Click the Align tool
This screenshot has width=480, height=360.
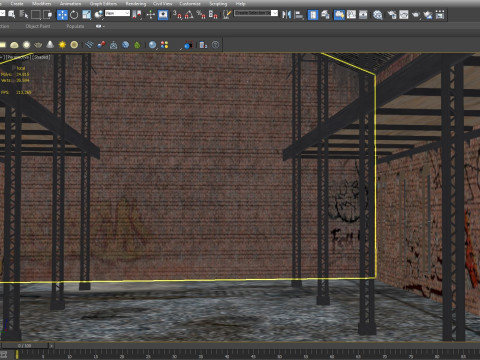click(x=299, y=15)
